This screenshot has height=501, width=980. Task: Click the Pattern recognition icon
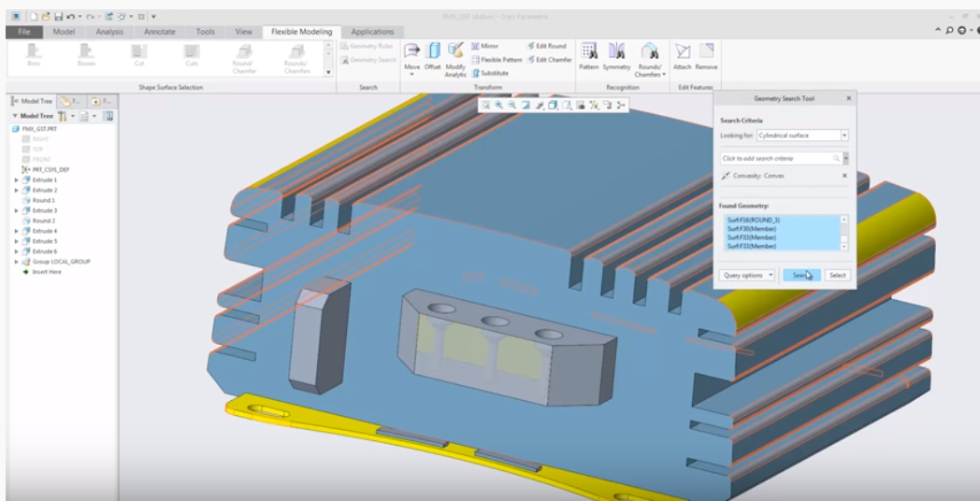[588, 53]
